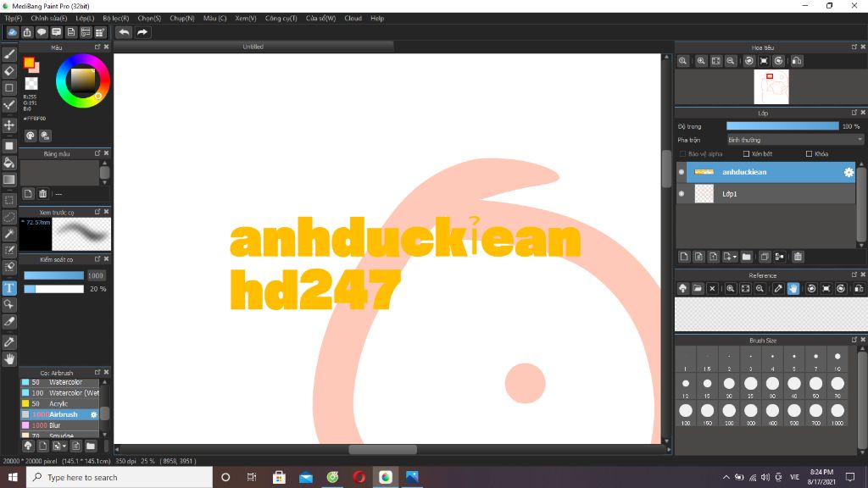
Task: Show hidden system tray icons
Action: 726,477
